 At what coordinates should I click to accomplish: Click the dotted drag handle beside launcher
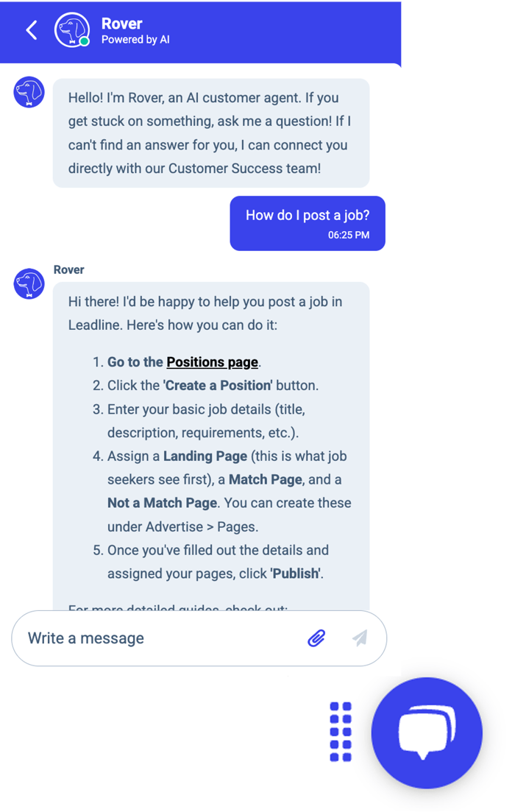(341, 731)
